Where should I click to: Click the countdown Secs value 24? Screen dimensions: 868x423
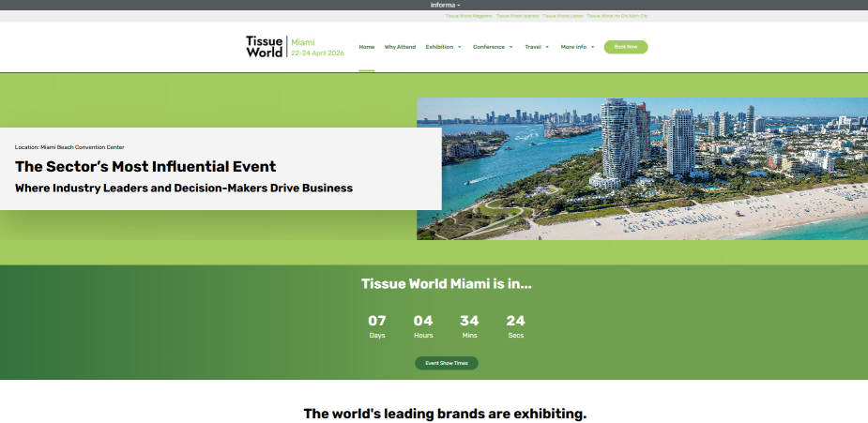[x=515, y=321]
